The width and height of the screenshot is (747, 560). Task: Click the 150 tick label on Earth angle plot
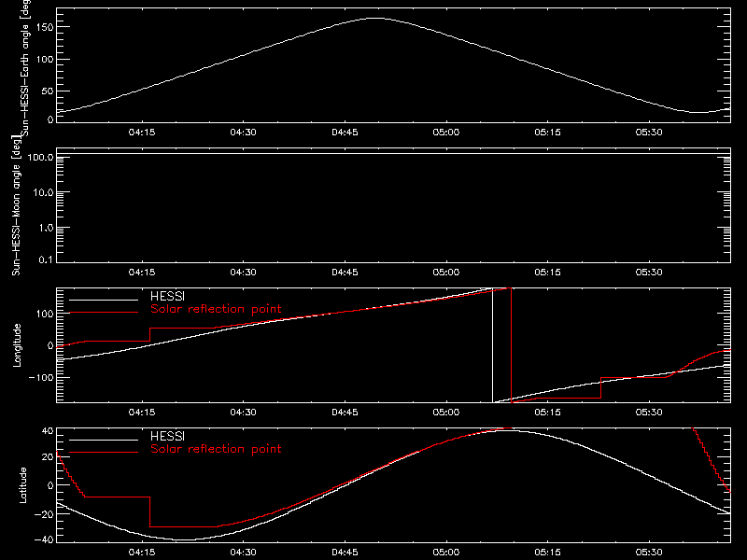click(x=44, y=27)
